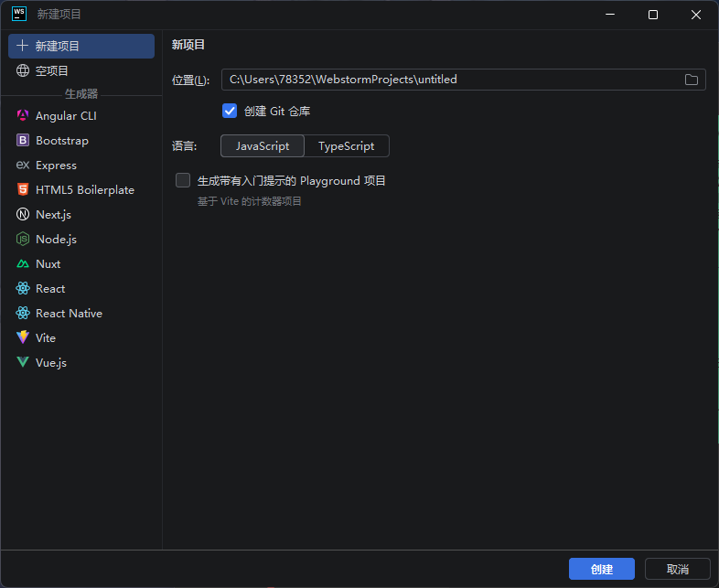This screenshot has width=719, height=588.
Task: Select the Vite generator label
Action: coord(46,338)
